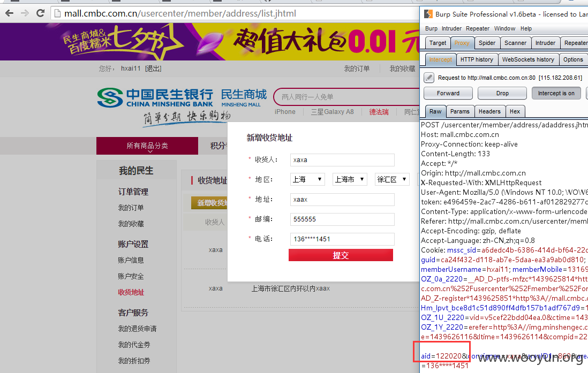Open the 上海市 city dropdown
Screen dimensions: 588x373
[x=350, y=179]
